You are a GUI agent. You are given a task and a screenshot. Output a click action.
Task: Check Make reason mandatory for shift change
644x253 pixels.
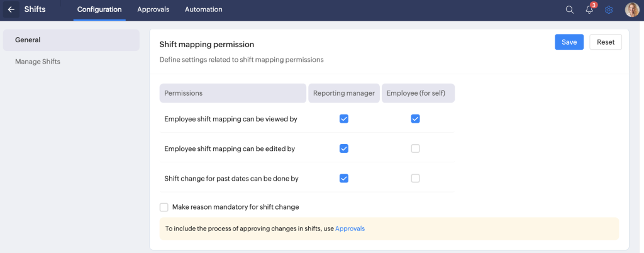pyautogui.click(x=164, y=207)
